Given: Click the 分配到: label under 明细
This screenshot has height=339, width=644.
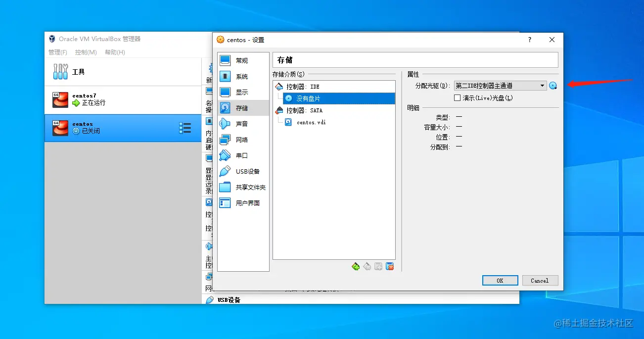Looking at the screenshot, I should tap(440, 147).
